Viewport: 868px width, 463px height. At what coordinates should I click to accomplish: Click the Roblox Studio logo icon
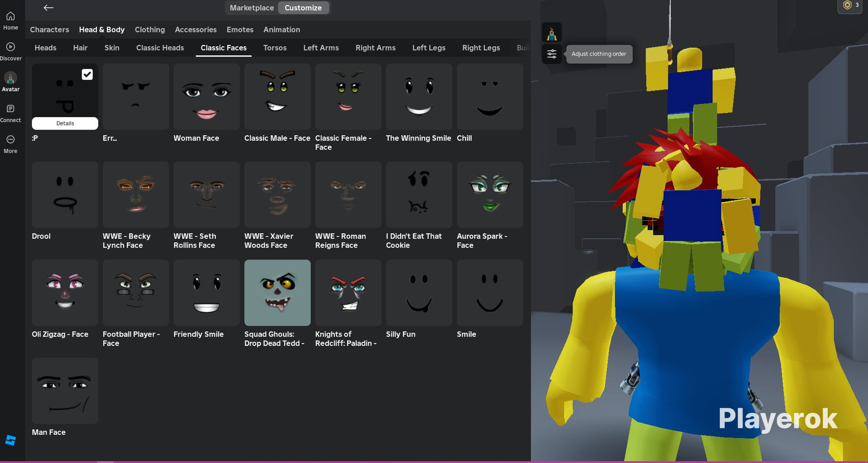coord(10,440)
